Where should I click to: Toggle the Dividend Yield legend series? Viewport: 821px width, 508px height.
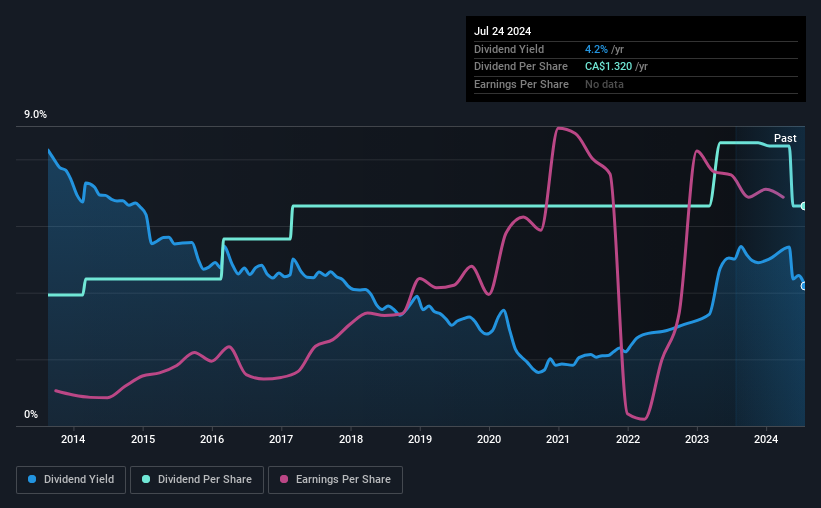[x=71, y=480]
